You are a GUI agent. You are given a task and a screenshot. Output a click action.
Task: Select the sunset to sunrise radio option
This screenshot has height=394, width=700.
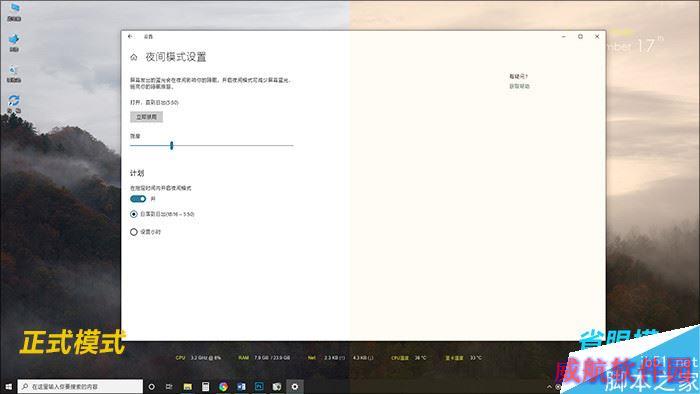[x=133, y=214]
